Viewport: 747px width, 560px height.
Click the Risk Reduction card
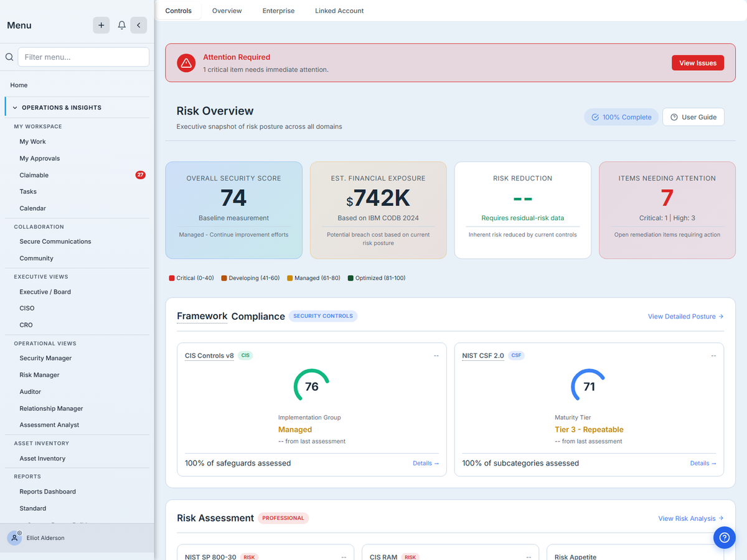click(523, 210)
